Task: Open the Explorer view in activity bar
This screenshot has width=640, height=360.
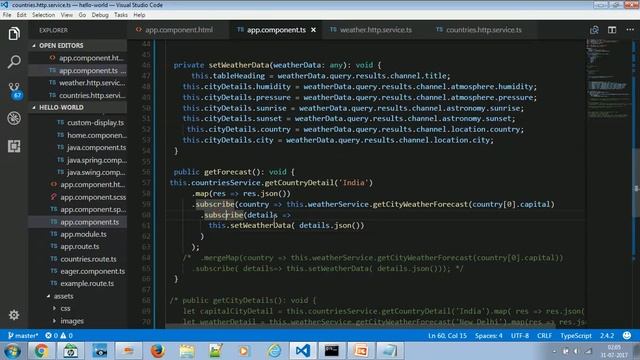Action: (x=14, y=33)
